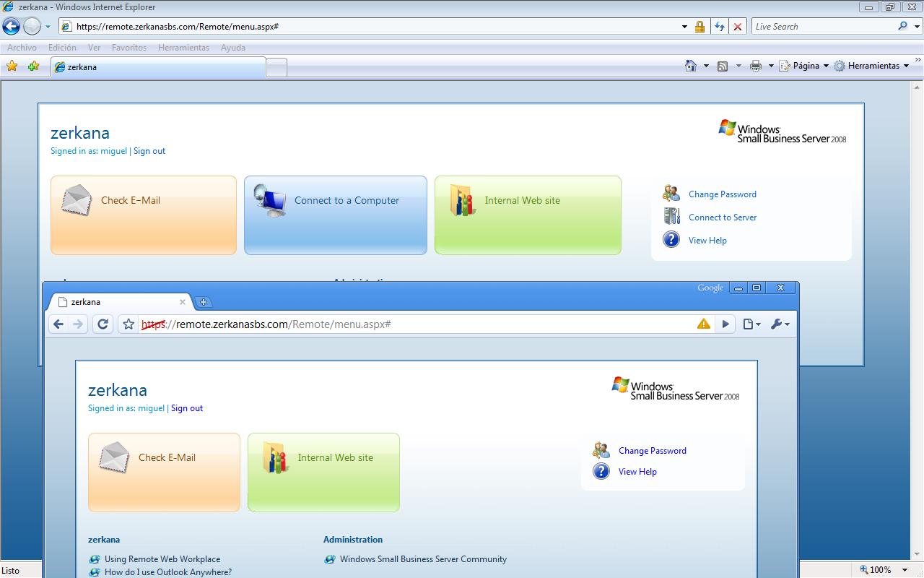The width and height of the screenshot is (924, 578).
Task: Click the IE Print icon
Action: pyautogui.click(x=755, y=66)
